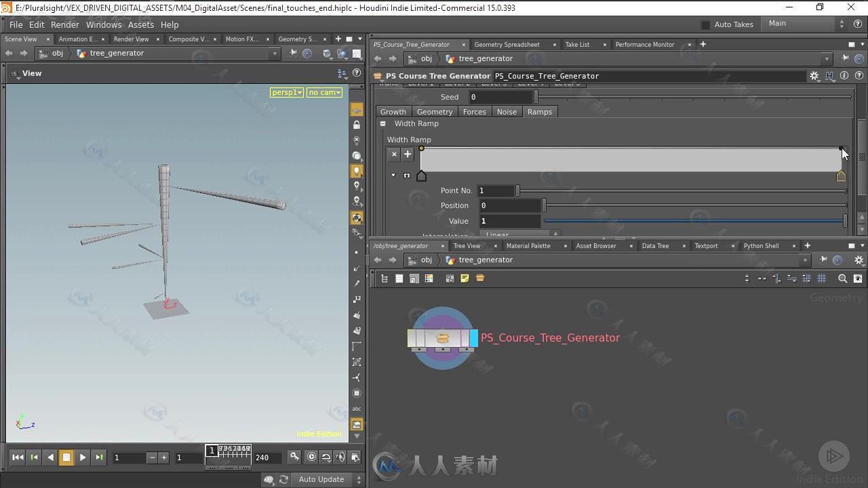This screenshot has width=868, height=488.
Task: Click the scene view back arrow
Action: click(x=9, y=53)
